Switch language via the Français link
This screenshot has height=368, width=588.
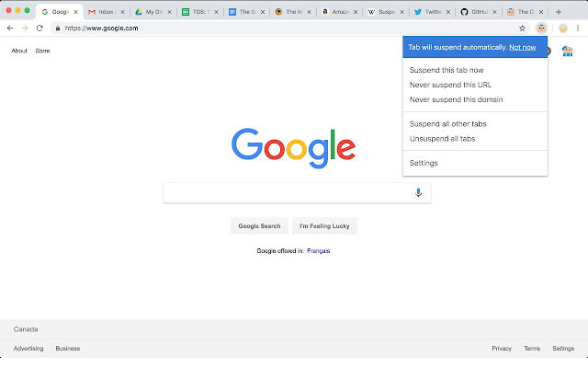click(319, 251)
